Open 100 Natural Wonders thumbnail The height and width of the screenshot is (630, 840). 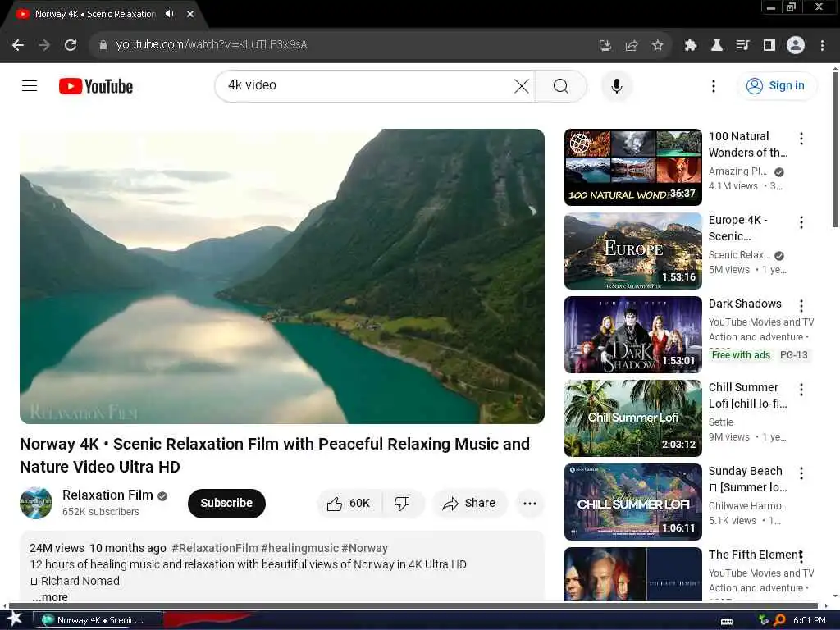pos(632,167)
